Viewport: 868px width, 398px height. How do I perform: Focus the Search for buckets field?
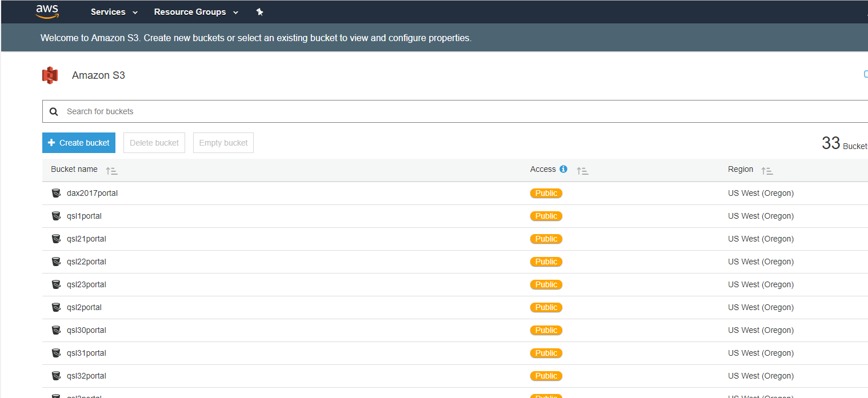coord(455,111)
